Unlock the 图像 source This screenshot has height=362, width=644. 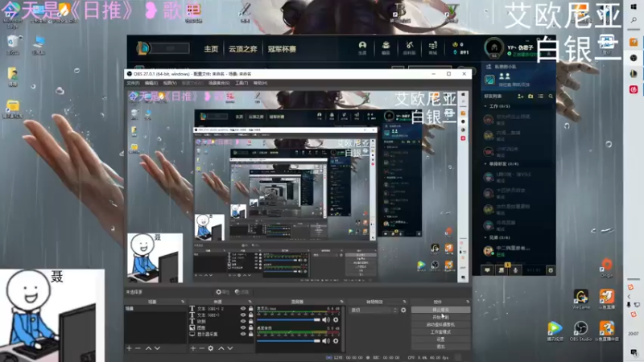(250, 327)
